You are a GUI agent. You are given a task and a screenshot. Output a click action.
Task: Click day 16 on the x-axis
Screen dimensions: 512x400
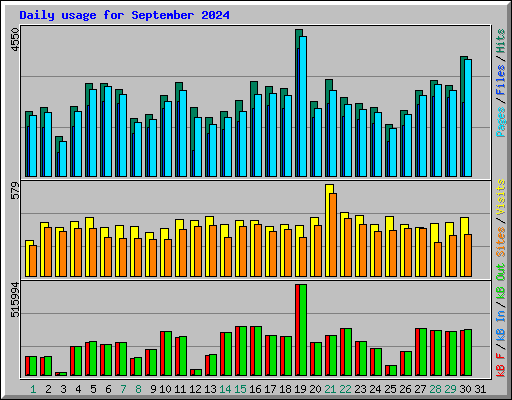(x=255, y=389)
